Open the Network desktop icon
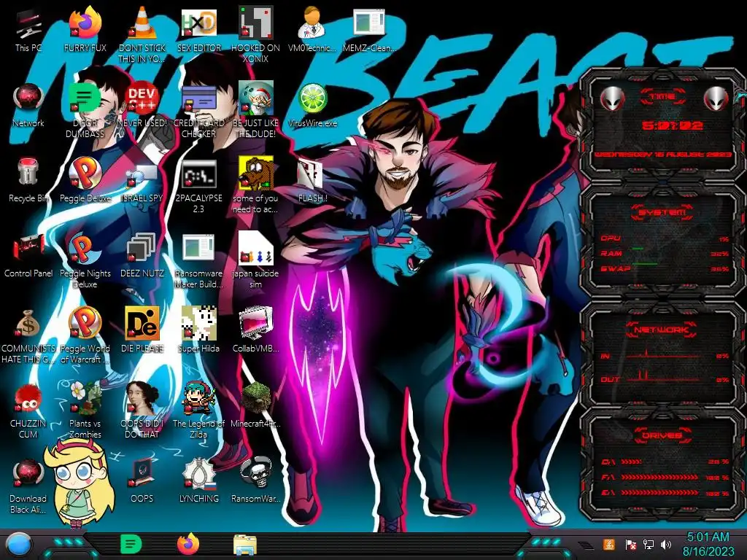The width and height of the screenshot is (747, 560). (28, 105)
